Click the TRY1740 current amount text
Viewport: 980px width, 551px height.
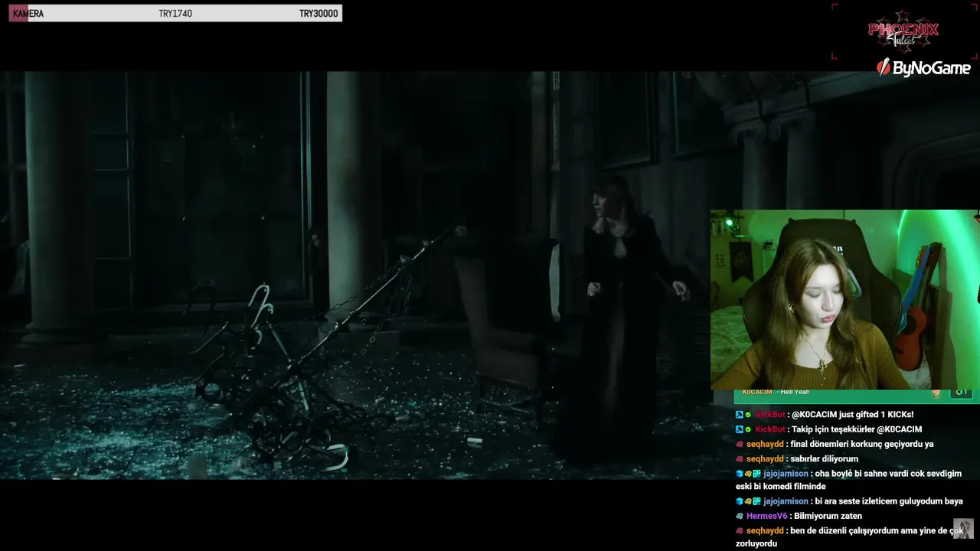175,14
